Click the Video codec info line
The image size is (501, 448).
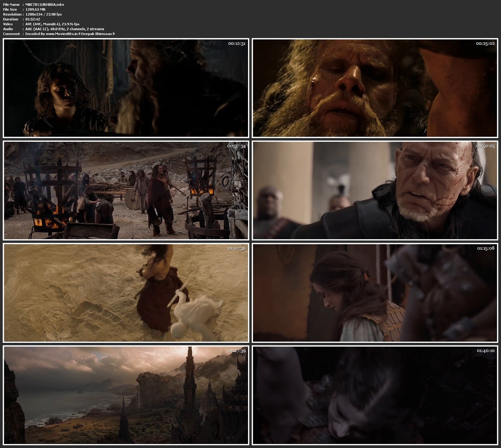(52, 24)
